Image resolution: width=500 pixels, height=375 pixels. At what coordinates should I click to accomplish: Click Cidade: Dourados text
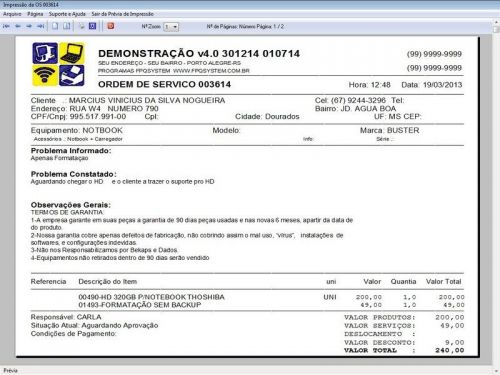coord(267,117)
